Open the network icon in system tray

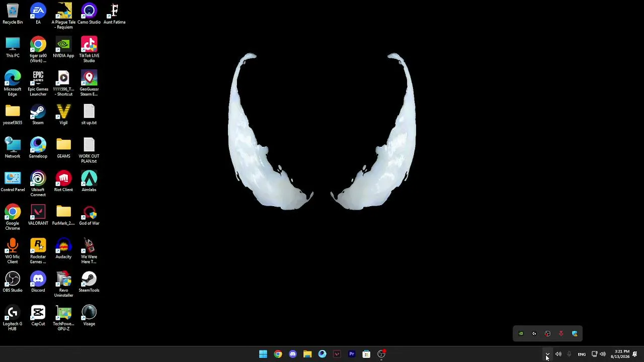click(594, 354)
